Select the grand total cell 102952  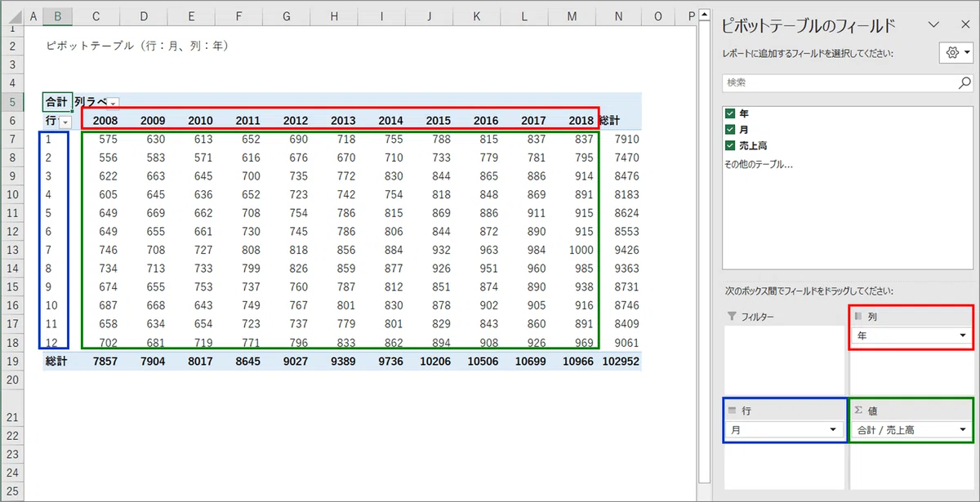pyautogui.click(x=619, y=360)
